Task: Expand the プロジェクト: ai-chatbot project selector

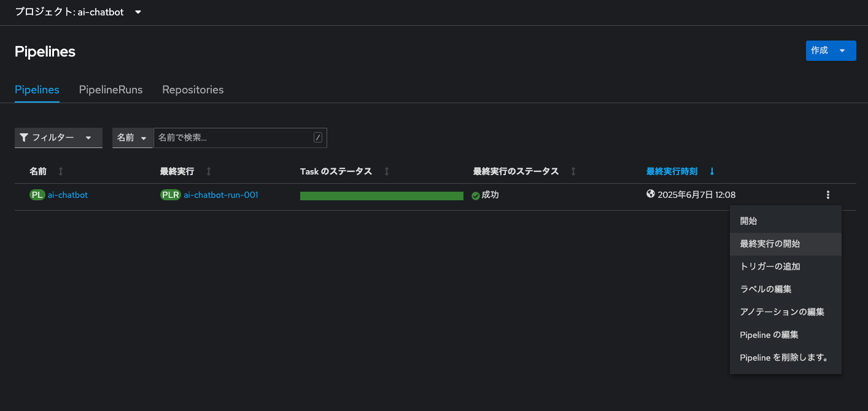Action: [x=79, y=12]
